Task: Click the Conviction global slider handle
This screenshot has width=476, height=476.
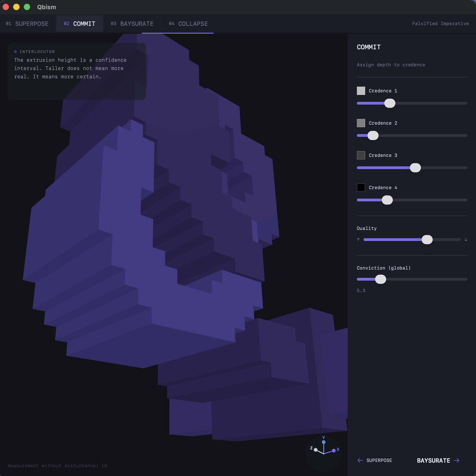Action: (380, 279)
